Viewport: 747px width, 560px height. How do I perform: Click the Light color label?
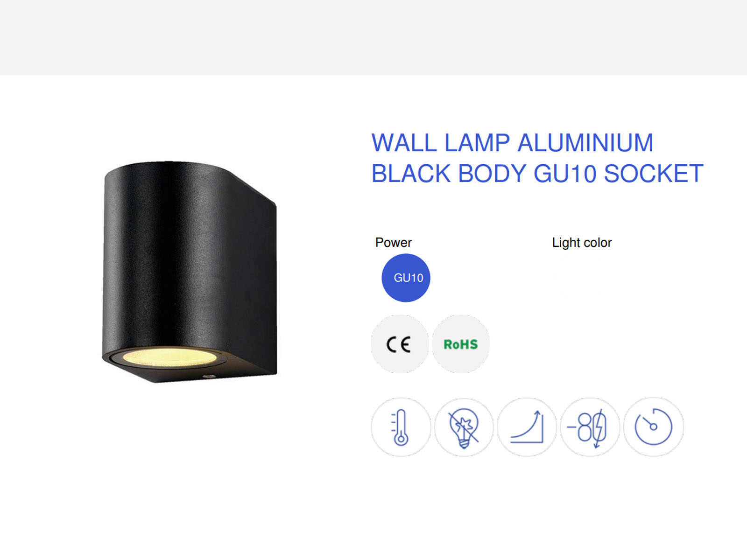[x=582, y=243]
